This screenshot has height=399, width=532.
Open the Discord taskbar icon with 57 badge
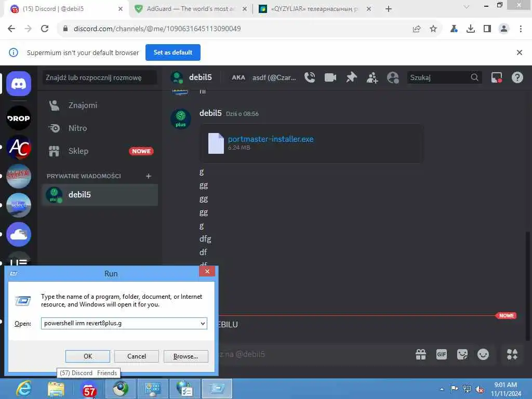88,389
